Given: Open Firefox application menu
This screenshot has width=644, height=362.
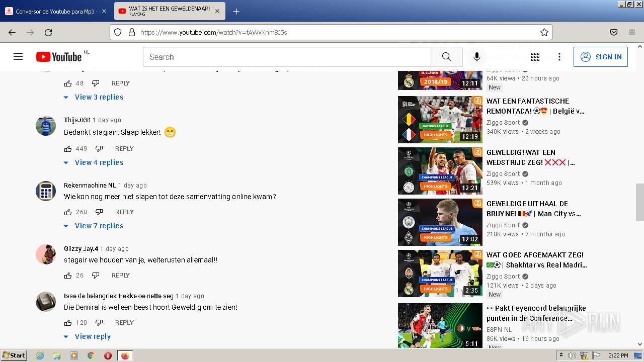Looking at the screenshot, I should (632, 32).
